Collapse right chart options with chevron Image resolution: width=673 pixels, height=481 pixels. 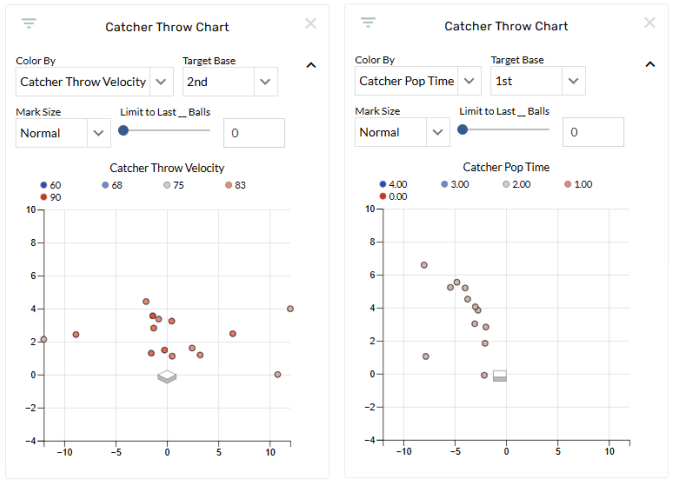coord(650,64)
